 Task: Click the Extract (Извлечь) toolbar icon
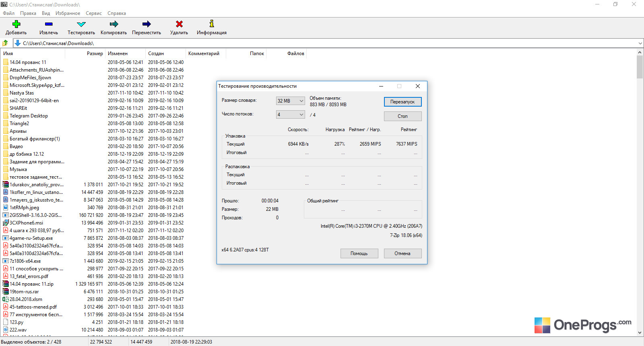(x=49, y=24)
